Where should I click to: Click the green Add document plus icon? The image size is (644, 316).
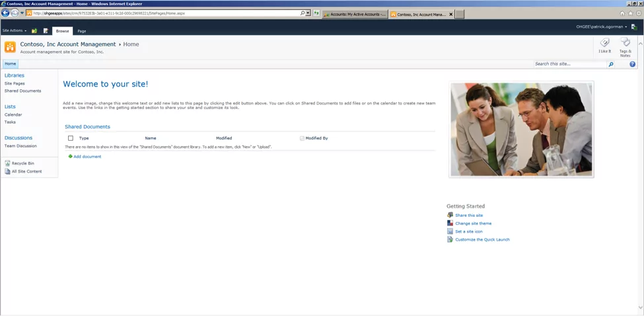(x=70, y=156)
